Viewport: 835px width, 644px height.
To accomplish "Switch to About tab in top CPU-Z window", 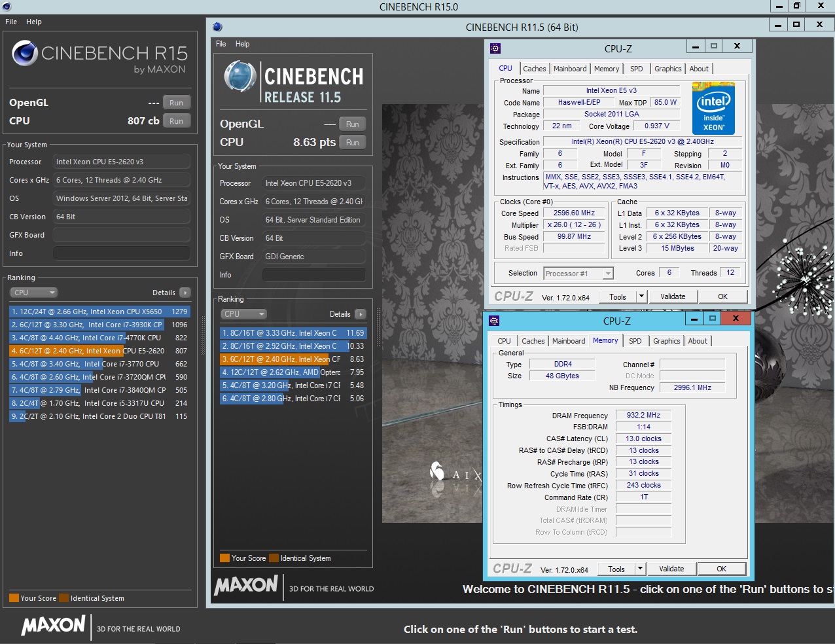I will tap(699, 69).
